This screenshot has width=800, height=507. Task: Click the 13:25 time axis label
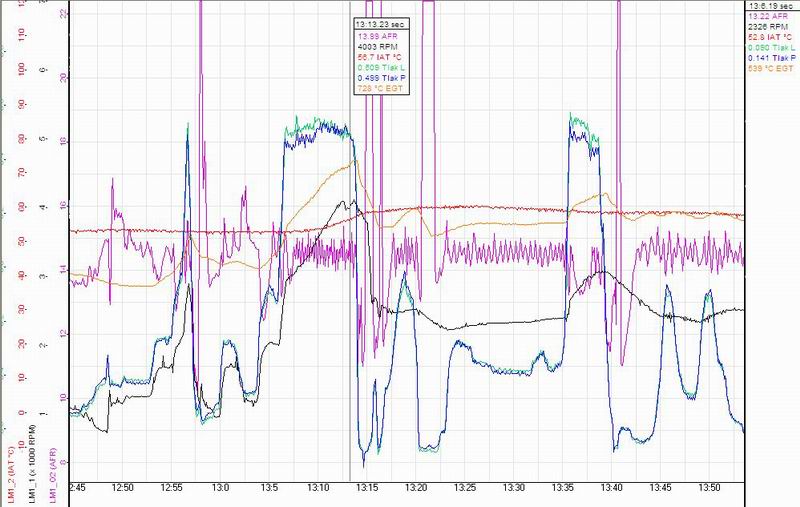[x=465, y=488]
